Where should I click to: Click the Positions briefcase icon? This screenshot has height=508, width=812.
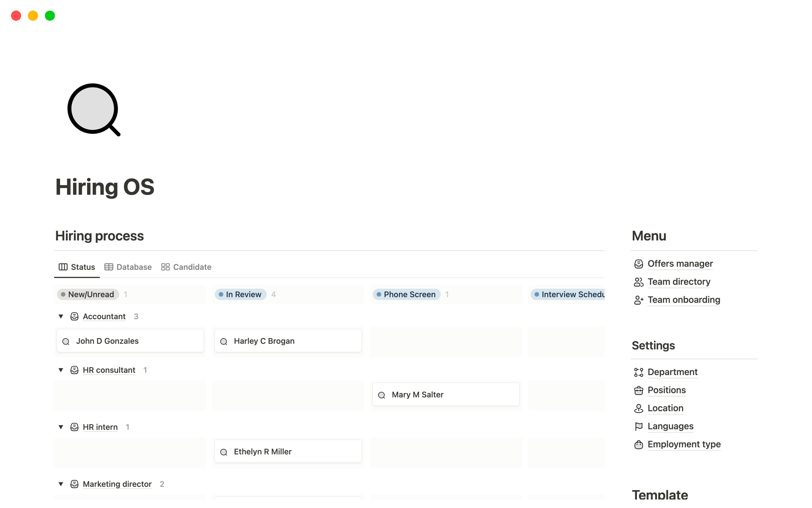point(638,390)
